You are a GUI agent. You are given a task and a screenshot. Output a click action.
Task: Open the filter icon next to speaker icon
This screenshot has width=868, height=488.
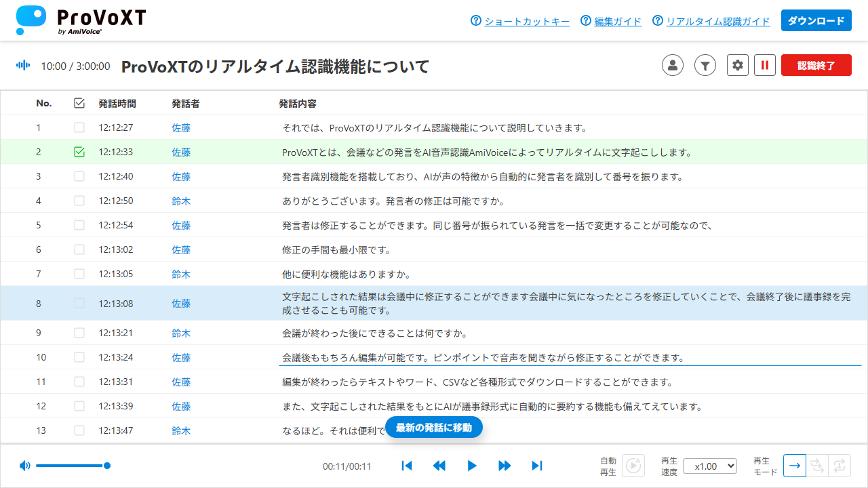(x=705, y=65)
